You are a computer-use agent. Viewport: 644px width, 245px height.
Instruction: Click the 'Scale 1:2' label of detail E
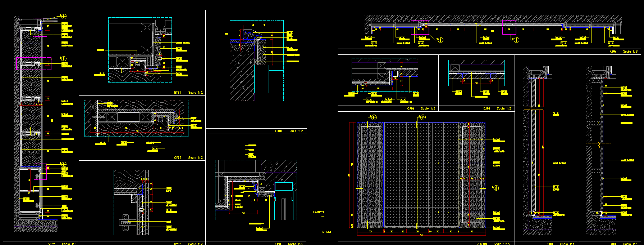pyautogui.click(x=296, y=131)
